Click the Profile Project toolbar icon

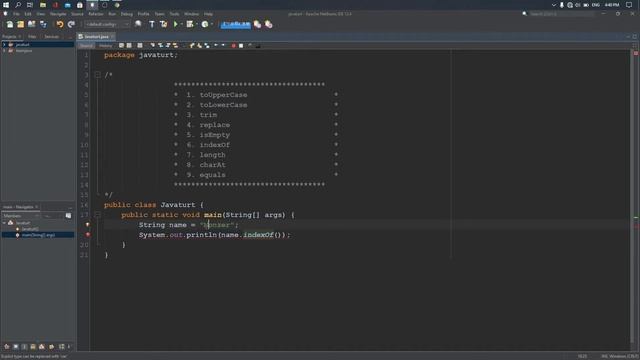(x=205, y=24)
